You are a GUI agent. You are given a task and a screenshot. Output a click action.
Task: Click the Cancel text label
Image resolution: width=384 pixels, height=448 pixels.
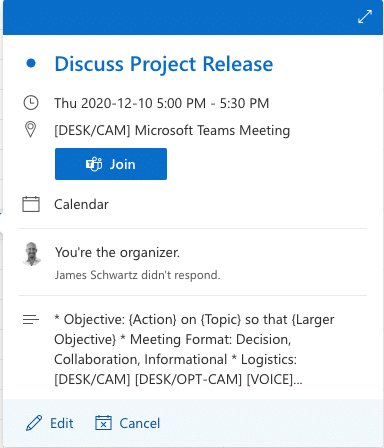point(140,423)
